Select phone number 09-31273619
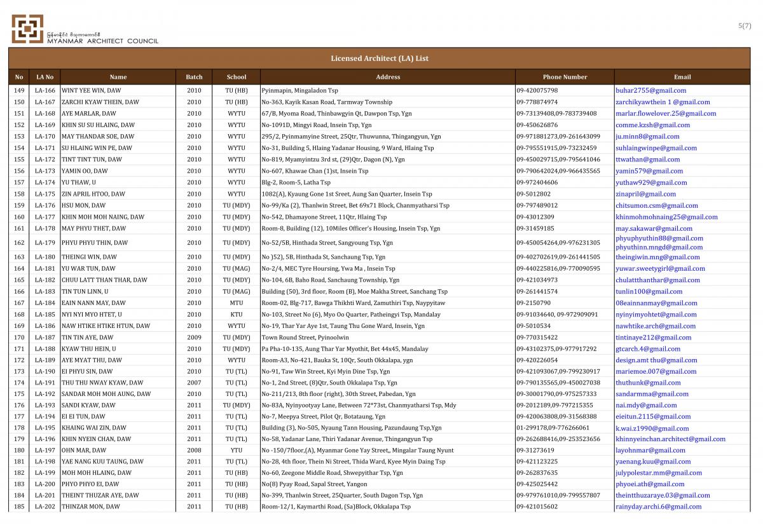Image resolution: width=763 pixels, height=532 pixels. click(535, 450)
